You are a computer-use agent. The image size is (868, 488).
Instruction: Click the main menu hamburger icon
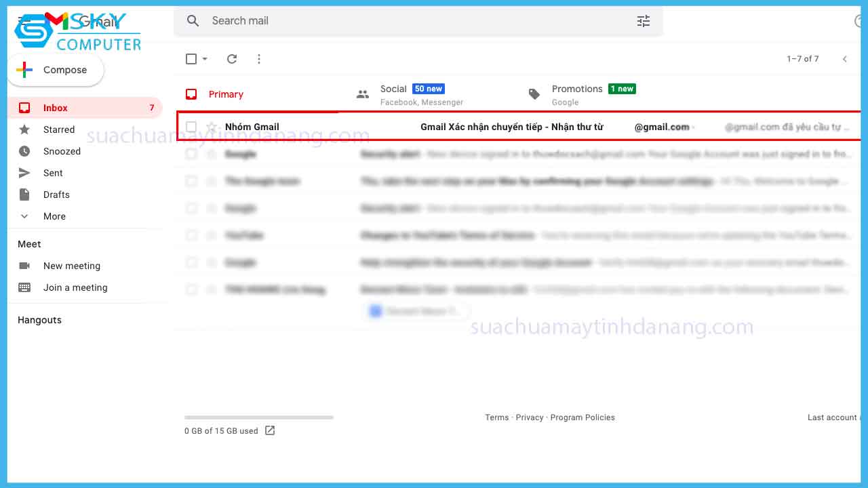[x=22, y=19]
